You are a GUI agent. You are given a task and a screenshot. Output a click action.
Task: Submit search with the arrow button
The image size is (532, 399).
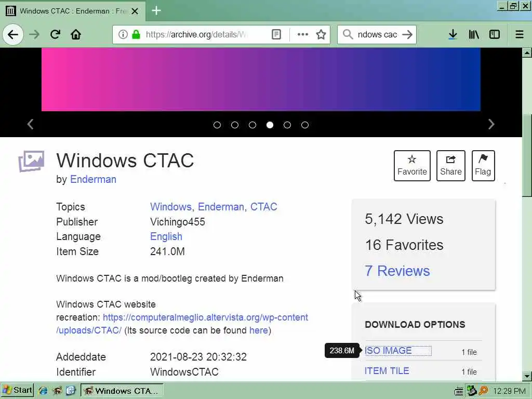pos(407,34)
